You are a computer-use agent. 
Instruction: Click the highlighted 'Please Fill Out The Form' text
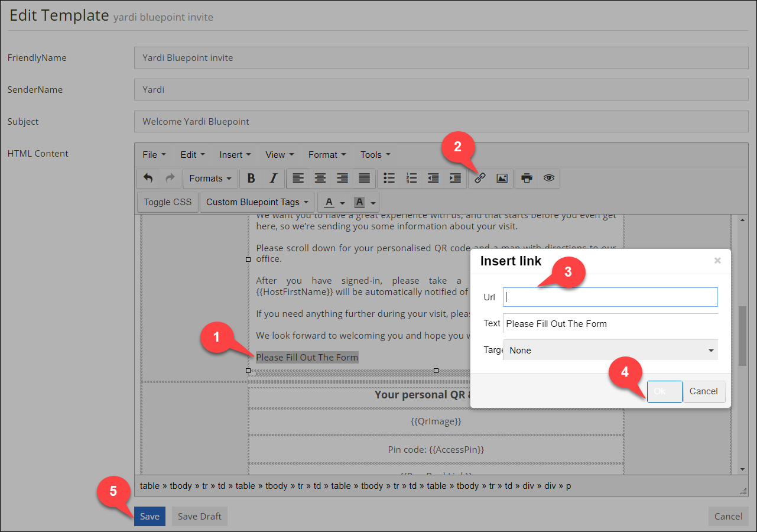tap(307, 357)
